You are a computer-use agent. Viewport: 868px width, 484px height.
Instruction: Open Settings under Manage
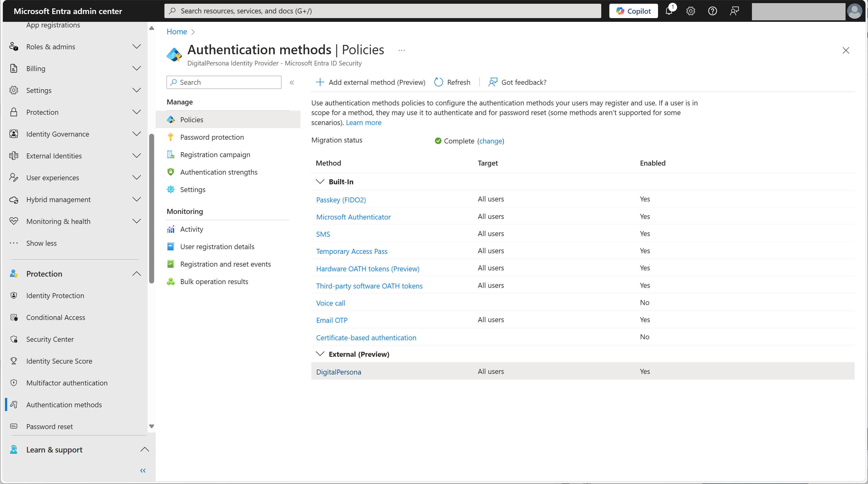[193, 190]
